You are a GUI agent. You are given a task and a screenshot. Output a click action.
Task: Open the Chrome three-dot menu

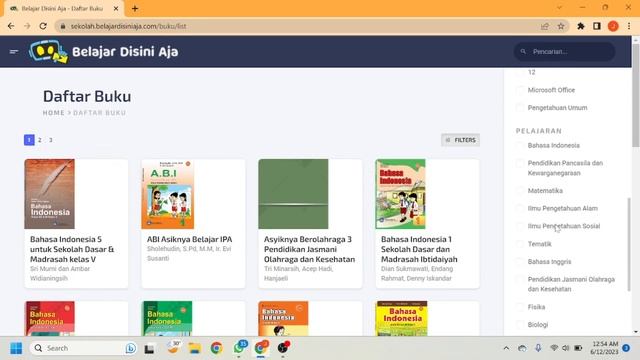point(629,26)
